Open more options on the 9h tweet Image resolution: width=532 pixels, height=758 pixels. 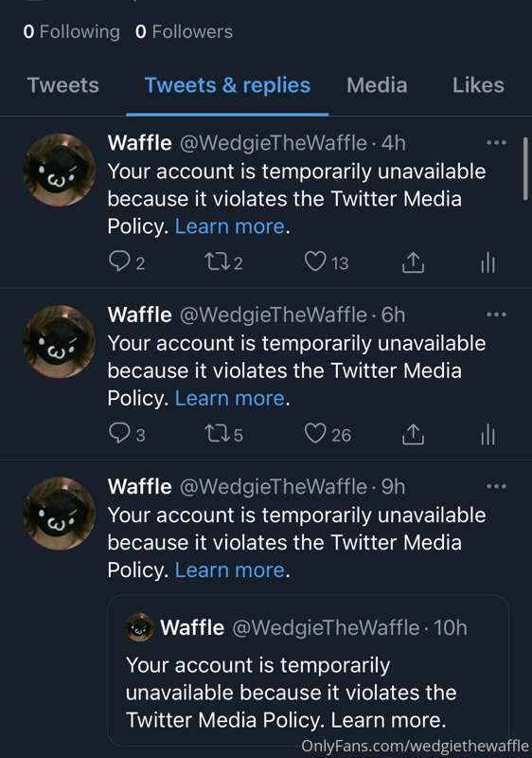point(496,486)
